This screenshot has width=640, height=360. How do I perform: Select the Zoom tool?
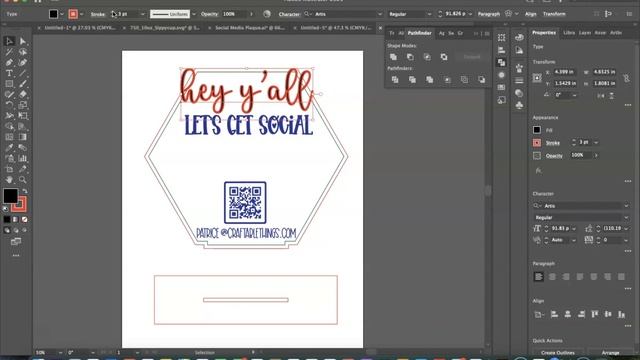click(x=23, y=180)
